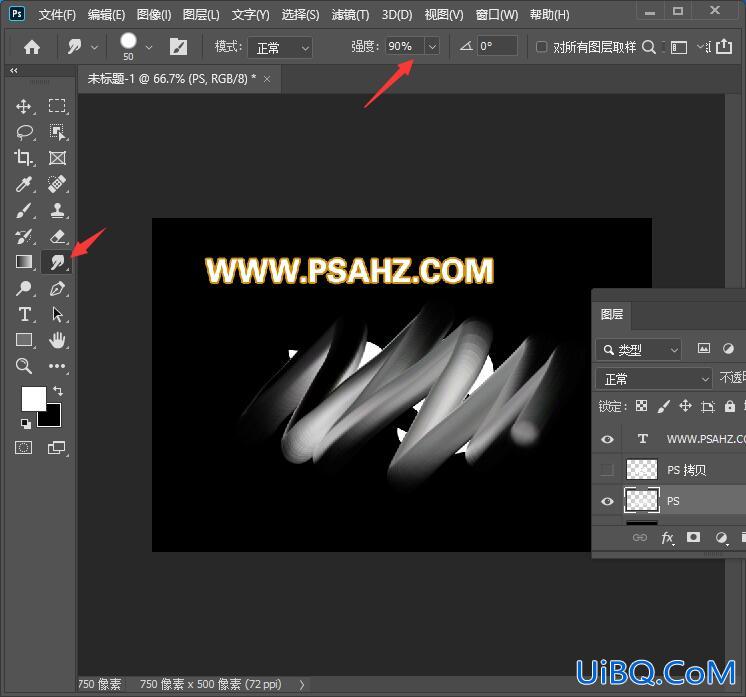This screenshot has height=697, width=746.
Task: Open the layer blend mode 正常 dropdown
Action: pyautogui.click(x=654, y=379)
